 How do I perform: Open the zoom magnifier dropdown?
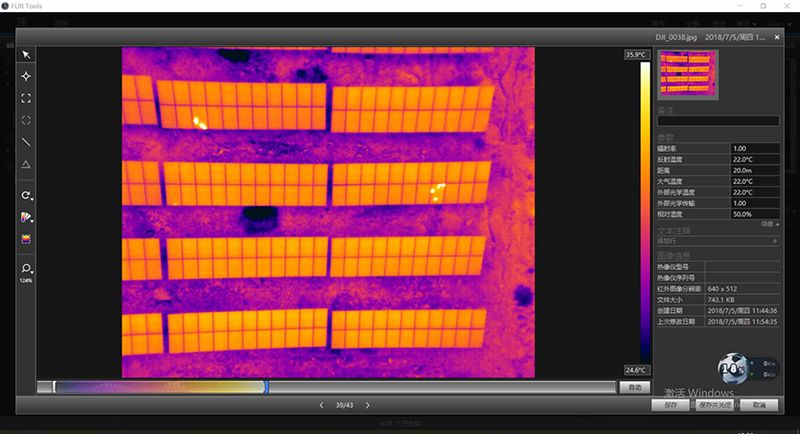[x=27, y=268]
